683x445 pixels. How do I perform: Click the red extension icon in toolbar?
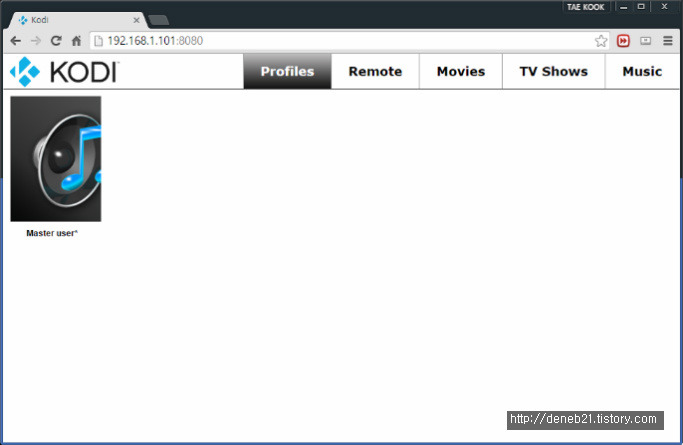tap(623, 41)
